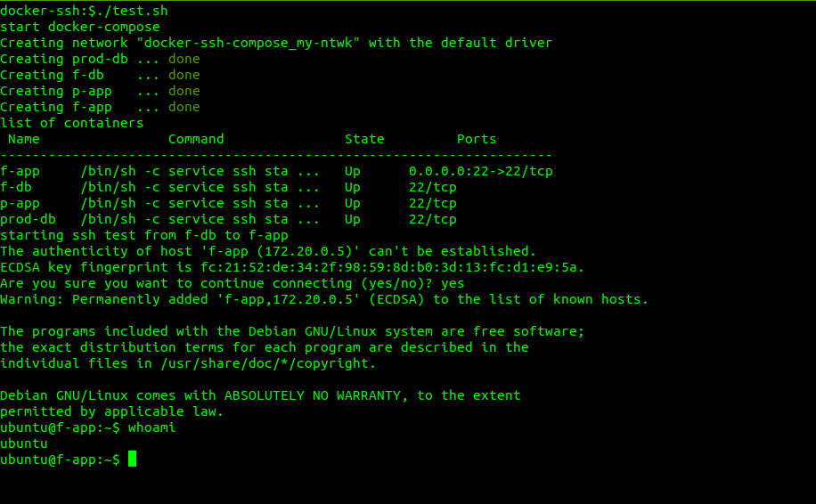The image size is (816, 504).
Task: Click the './test.sh' command on first line
Action: (132, 11)
